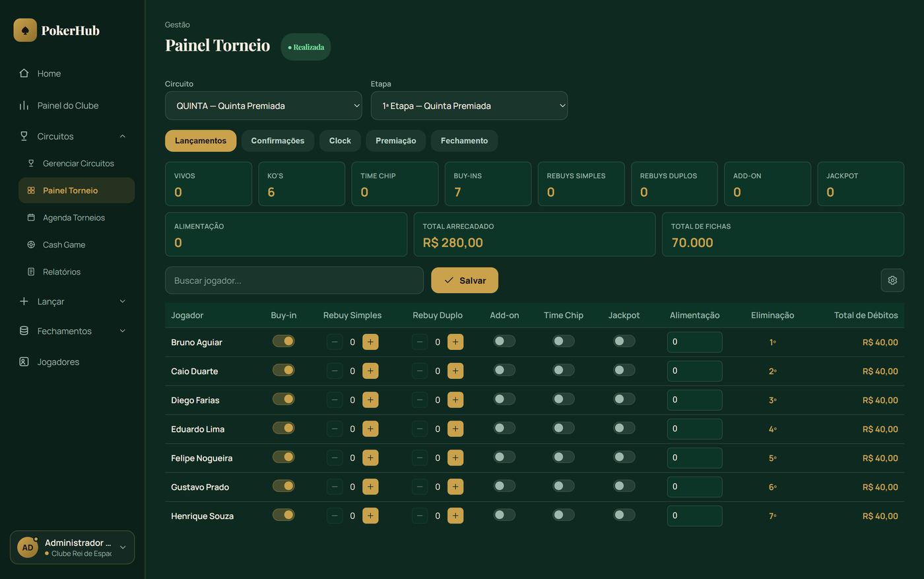
Task: Select Painel Torneio in sidebar
Action: [x=77, y=190]
